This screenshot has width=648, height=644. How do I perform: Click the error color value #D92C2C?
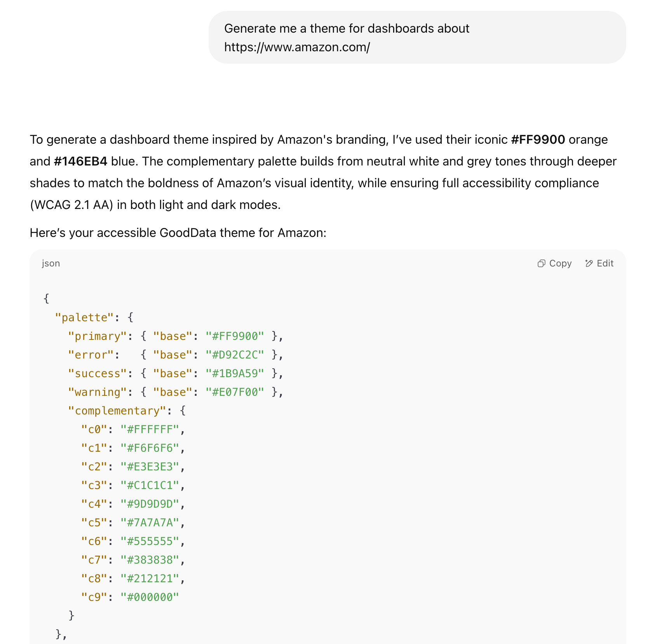235,355
